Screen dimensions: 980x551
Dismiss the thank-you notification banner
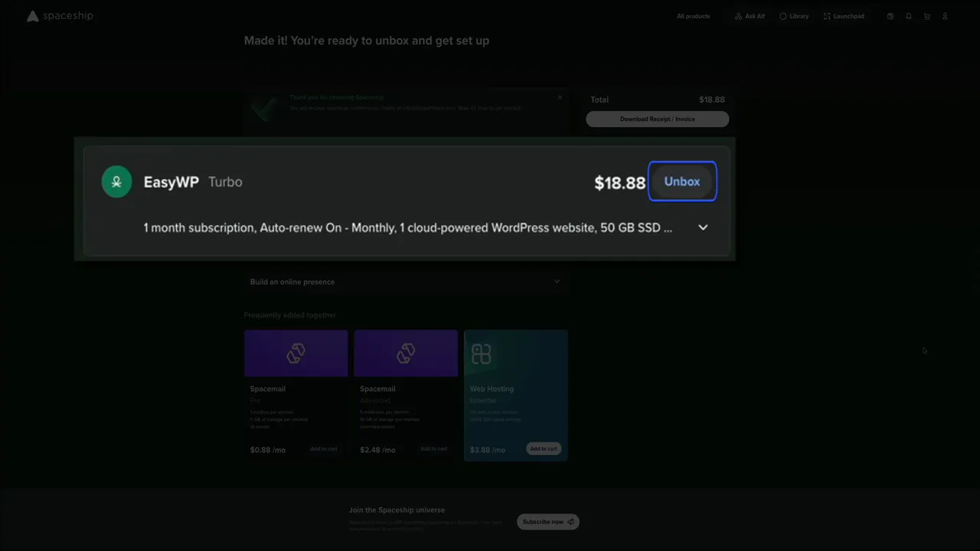coord(560,97)
